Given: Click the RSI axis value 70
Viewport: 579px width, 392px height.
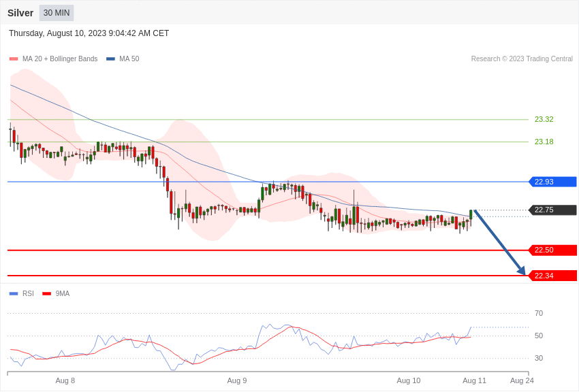Looking at the screenshot, I should click(x=539, y=313).
